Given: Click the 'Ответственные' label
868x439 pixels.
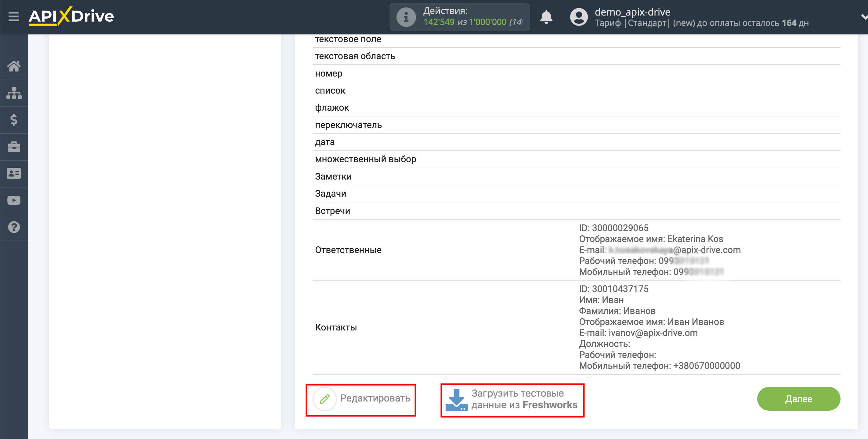Looking at the screenshot, I should click(348, 250).
